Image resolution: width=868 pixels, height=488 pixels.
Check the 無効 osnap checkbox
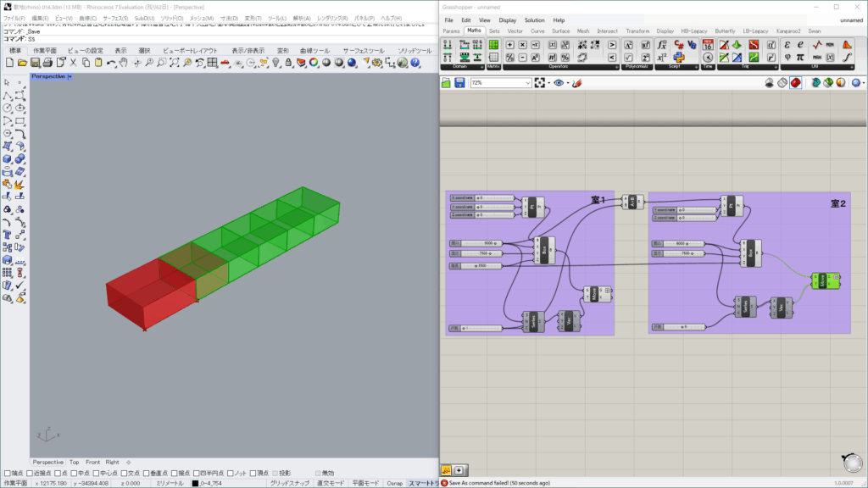coord(319,473)
